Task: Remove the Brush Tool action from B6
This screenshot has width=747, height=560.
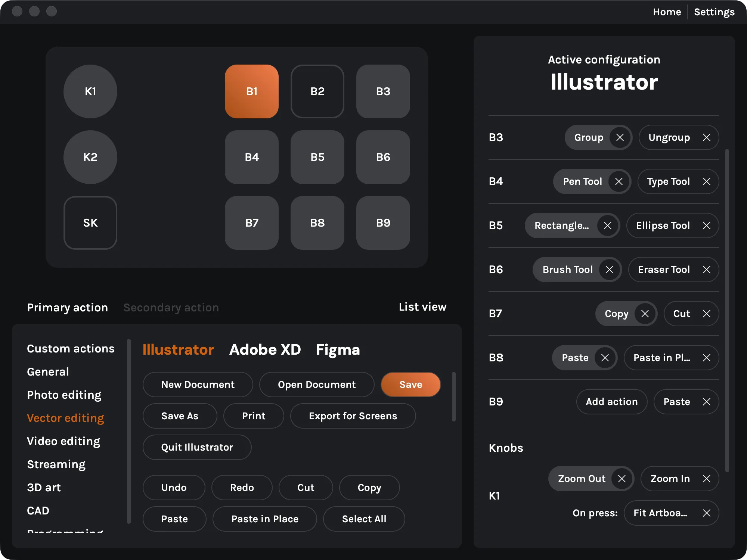Action: tap(610, 270)
